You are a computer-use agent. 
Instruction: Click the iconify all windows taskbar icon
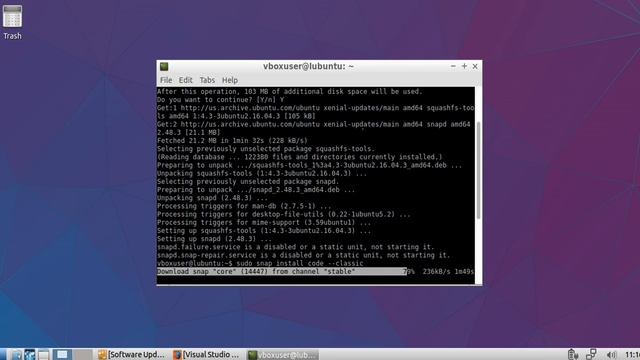tap(44, 354)
